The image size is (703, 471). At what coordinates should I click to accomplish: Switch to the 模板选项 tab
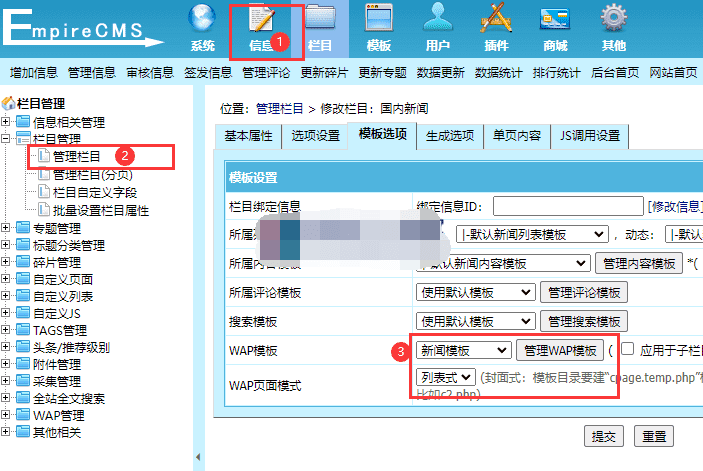(382, 134)
